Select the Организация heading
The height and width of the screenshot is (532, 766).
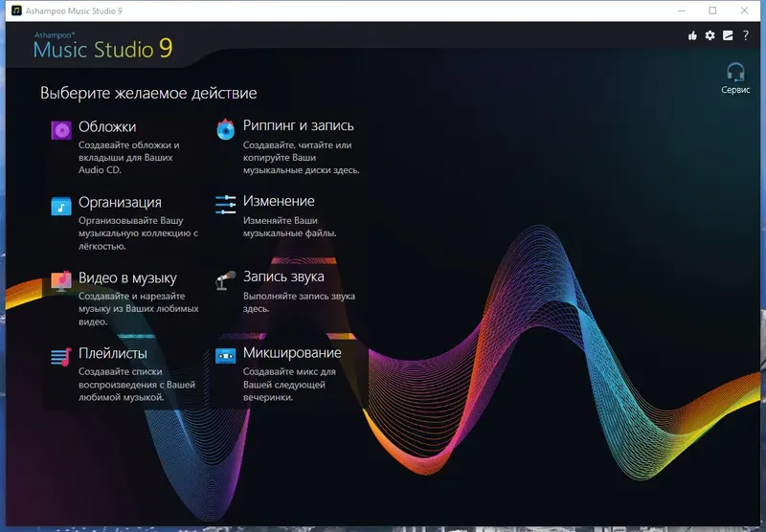pyautogui.click(x=121, y=203)
